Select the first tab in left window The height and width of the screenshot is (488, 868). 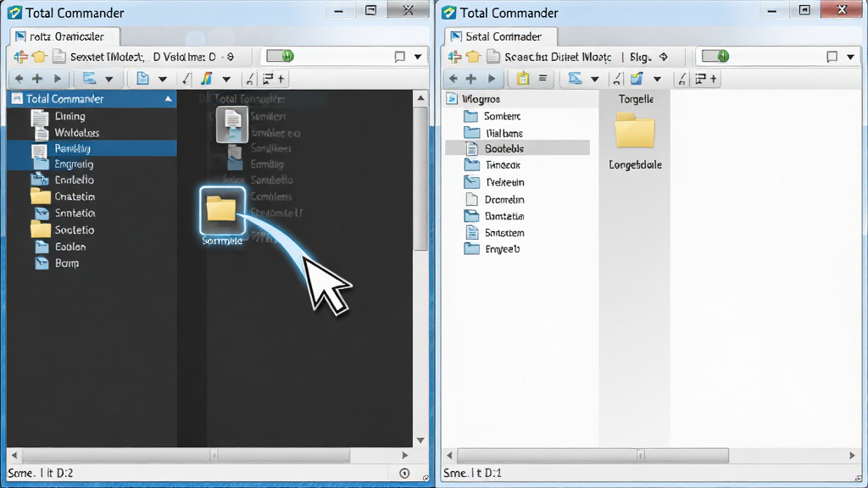click(64, 36)
